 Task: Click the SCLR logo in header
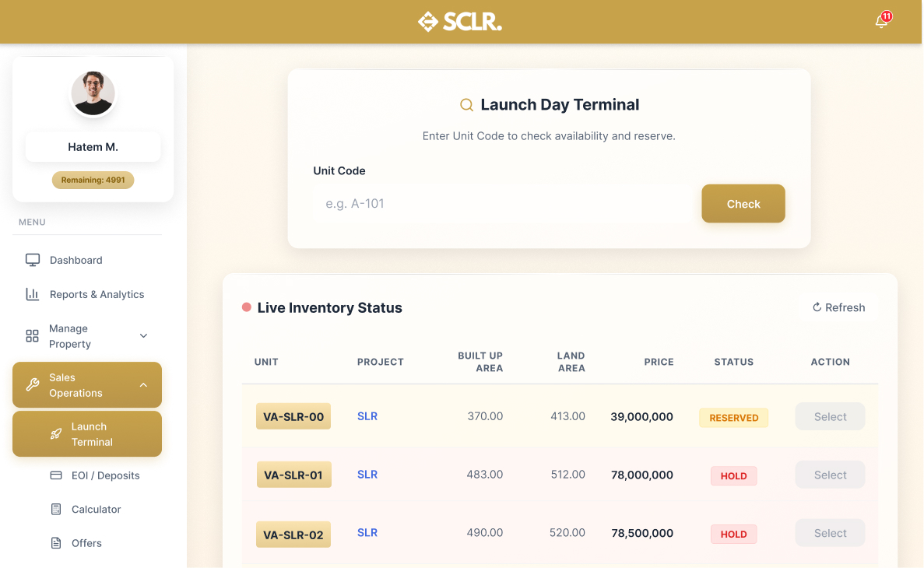click(x=460, y=22)
